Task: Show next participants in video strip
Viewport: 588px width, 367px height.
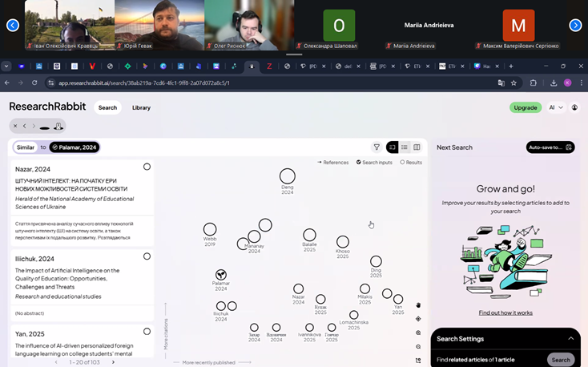Action: click(575, 26)
